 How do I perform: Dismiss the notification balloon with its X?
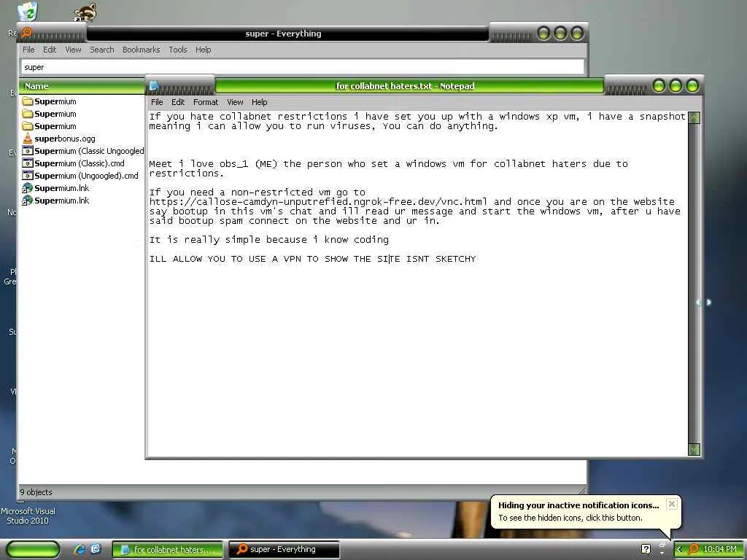(x=671, y=504)
